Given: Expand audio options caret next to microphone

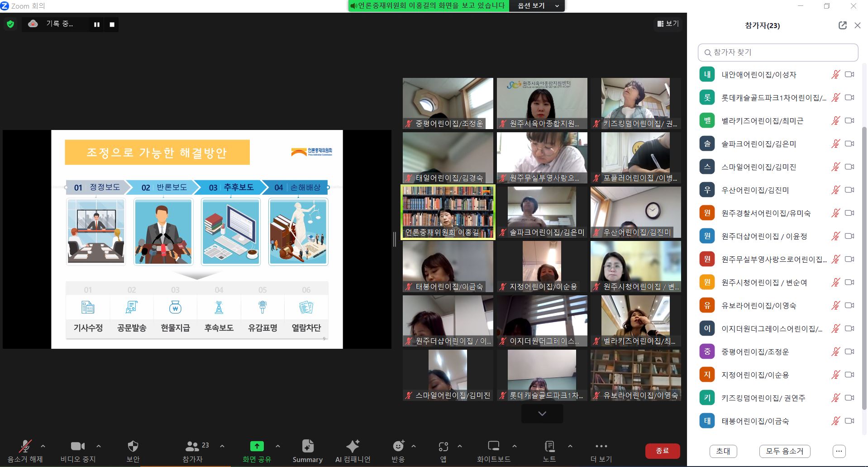Looking at the screenshot, I should 43,446.
